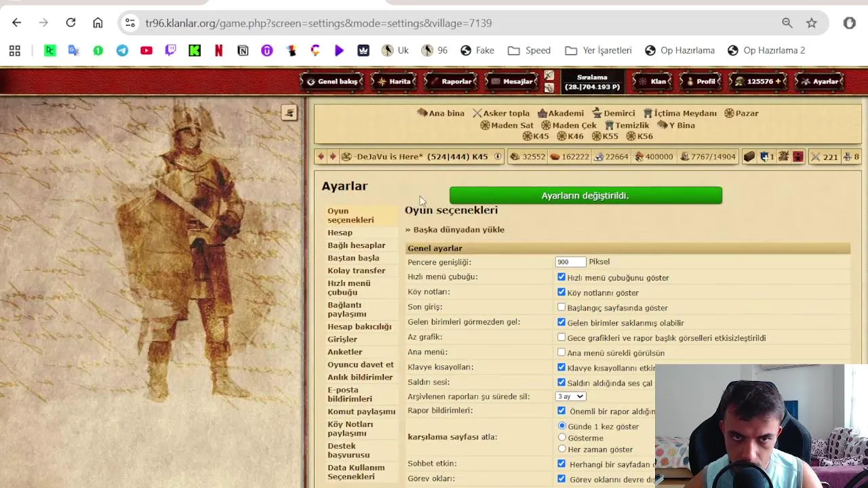Open the Twitch bookmark icon
The height and width of the screenshot is (488, 868).
coord(170,50)
